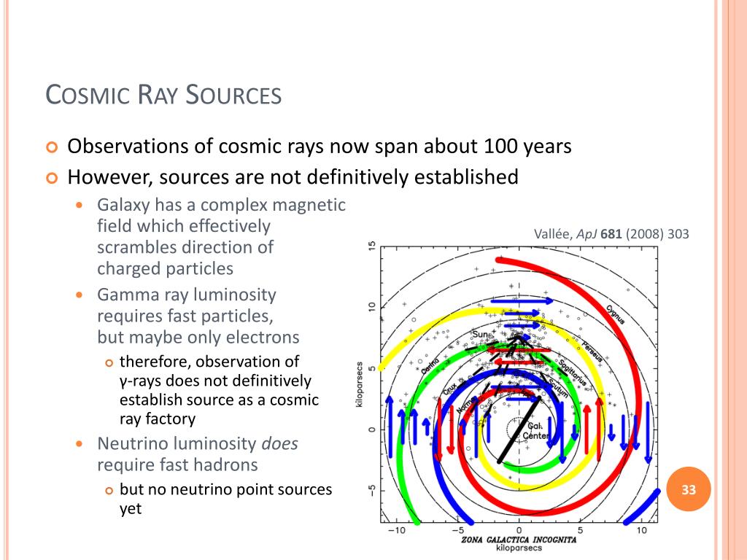Click the "Cygnus" arm label

(x=615, y=315)
